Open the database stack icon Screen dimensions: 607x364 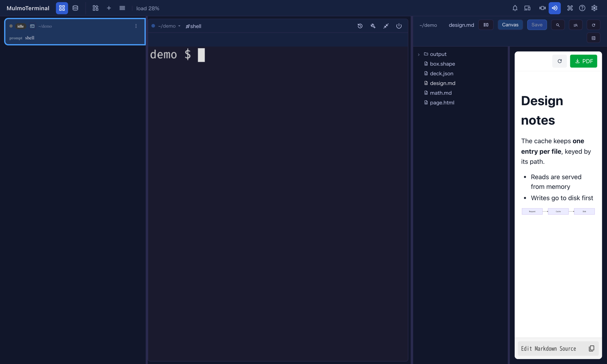75,8
